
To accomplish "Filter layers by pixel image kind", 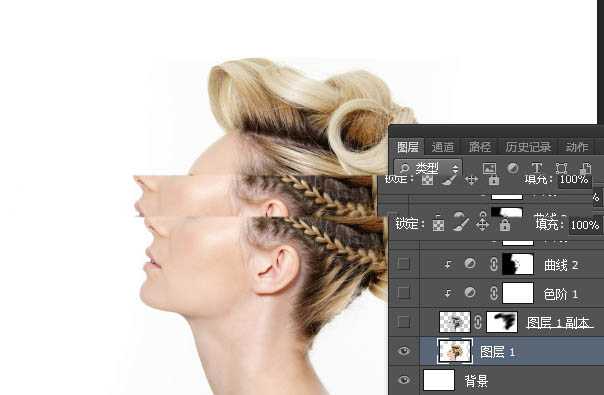I will (489, 168).
